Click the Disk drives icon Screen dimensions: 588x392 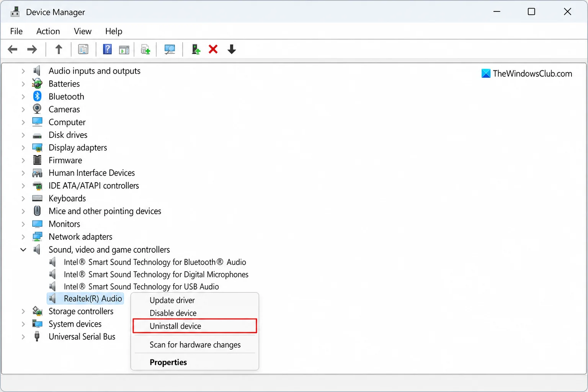37,136
